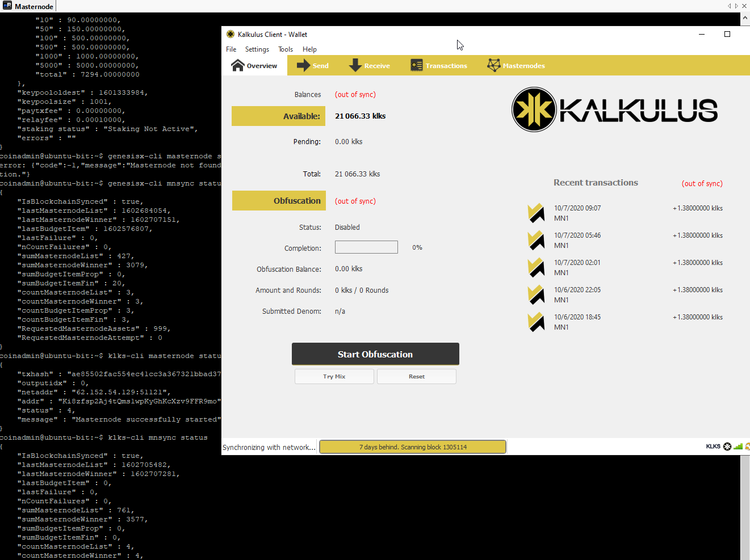Select the 10/7/2020 09:07 transaction date
The image size is (750, 560).
coord(577,208)
